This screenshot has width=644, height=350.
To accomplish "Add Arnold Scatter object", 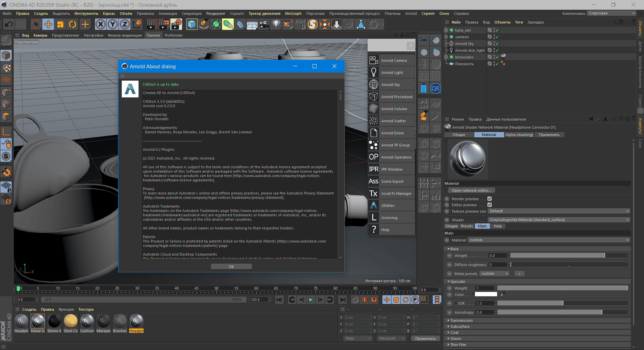I will [x=391, y=121].
